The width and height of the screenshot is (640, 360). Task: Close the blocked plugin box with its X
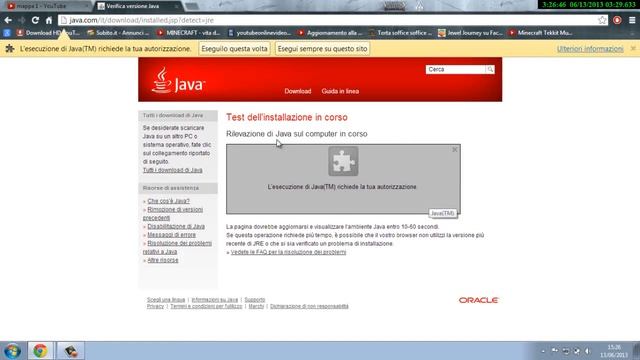455,150
